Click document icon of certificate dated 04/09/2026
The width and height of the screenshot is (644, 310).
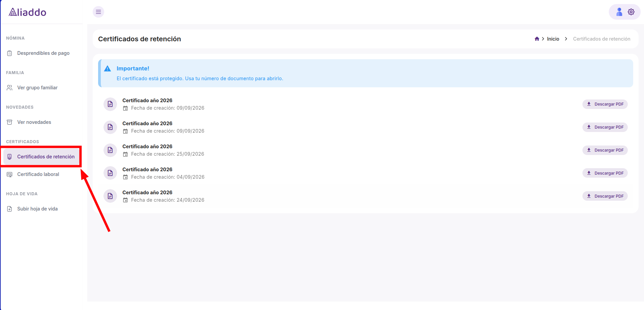(x=110, y=173)
